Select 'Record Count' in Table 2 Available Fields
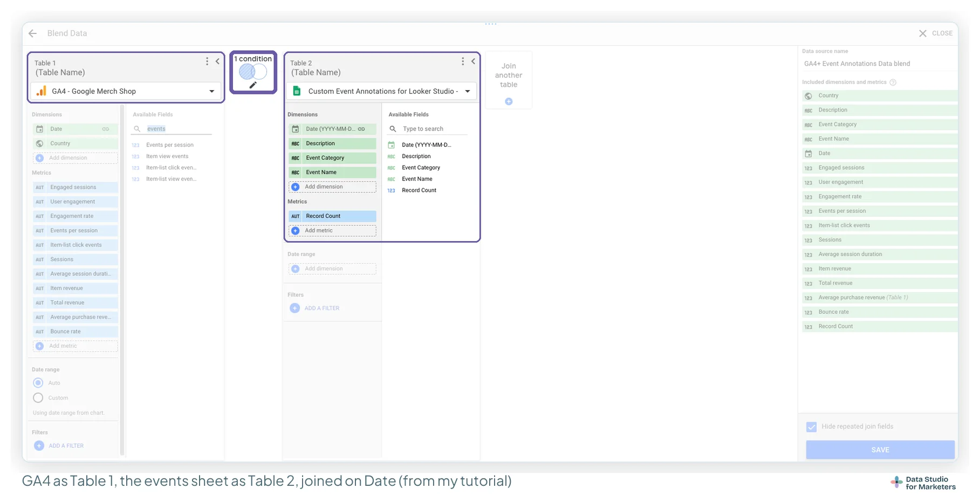 [419, 190]
